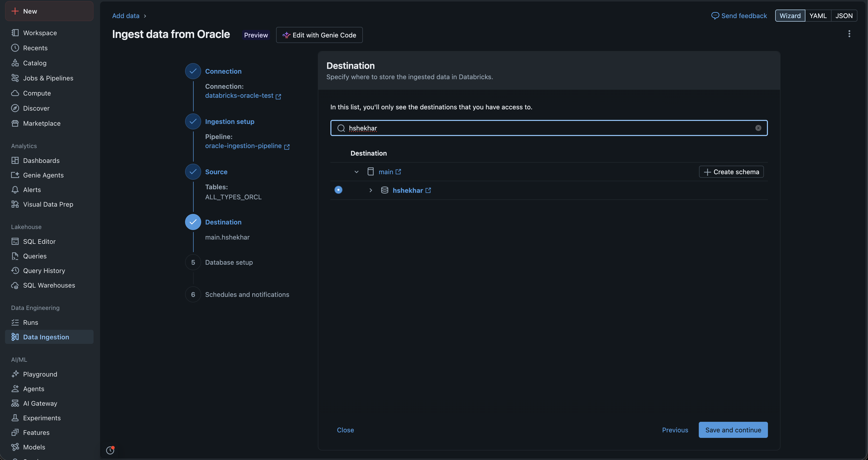868x460 pixels.
Task: Open the Catalog icon in sidebar
Action: (x=15, y=63)
